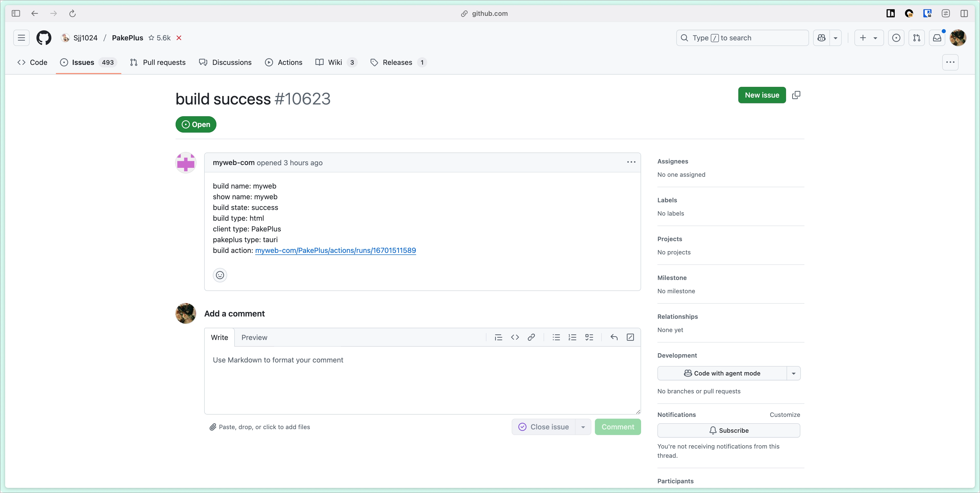This screenshot has height=493, width=980.
Task: Open the PakePlus repository link
Action: click(127, 38)
